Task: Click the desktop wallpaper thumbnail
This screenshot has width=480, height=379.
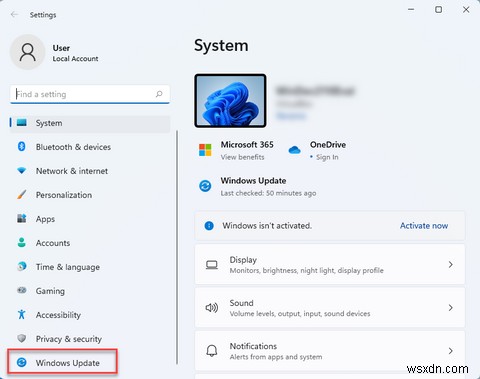Action: click(x=230, y=101)
